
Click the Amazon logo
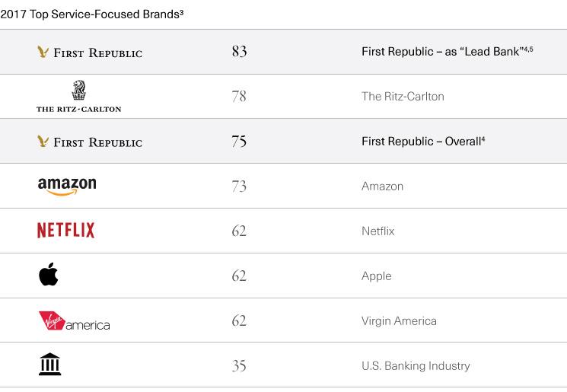tap(67, 186)
